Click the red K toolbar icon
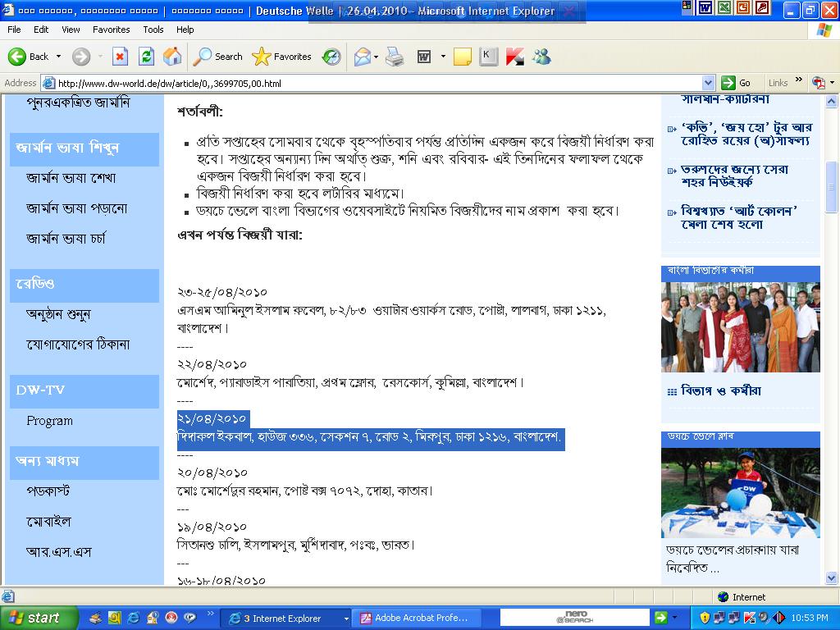This screenshot has width=840, height=630. coord(515,57)
